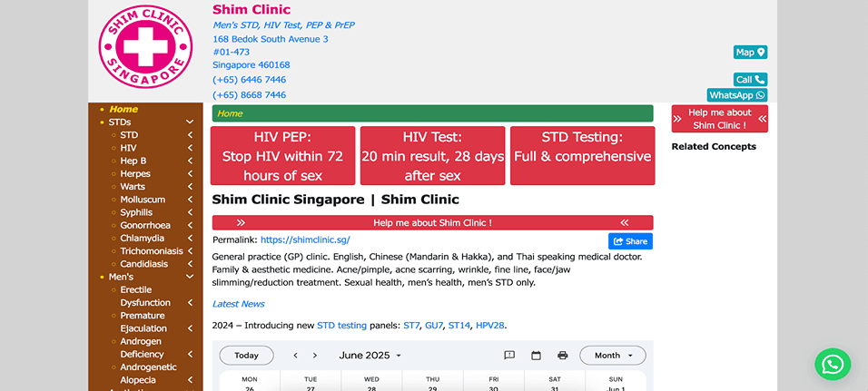Select Men's in the left menu
This screenshot has height=391, width=868.
[121, 277]
